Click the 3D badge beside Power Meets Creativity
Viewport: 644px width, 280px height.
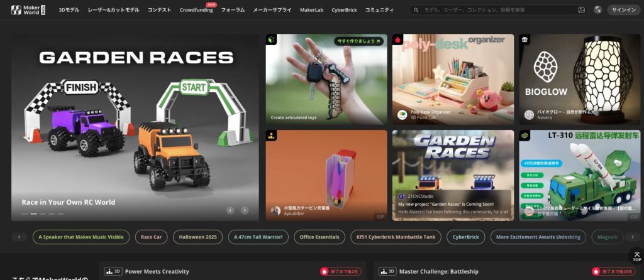[x=113, y=272]
